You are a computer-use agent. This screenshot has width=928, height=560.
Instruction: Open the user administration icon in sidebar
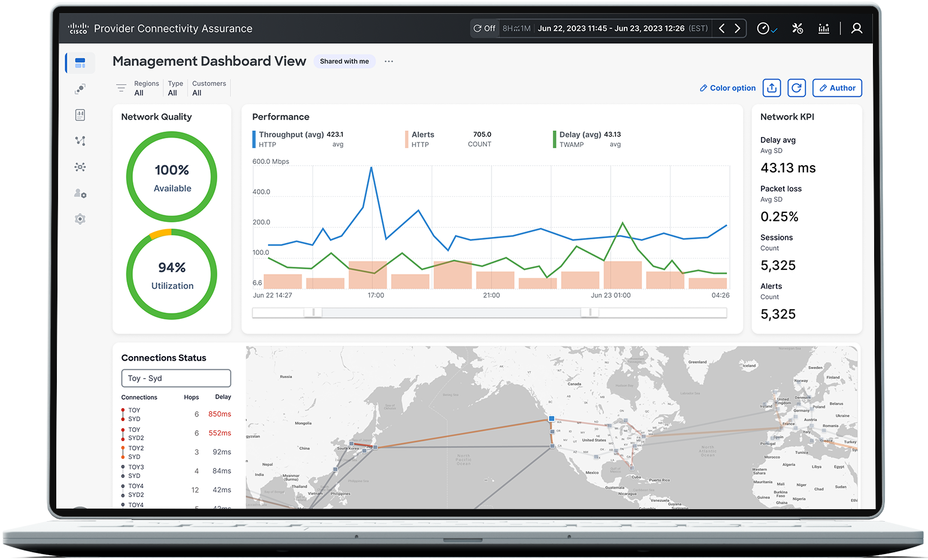pyautogui.click(x=80, y=193)
